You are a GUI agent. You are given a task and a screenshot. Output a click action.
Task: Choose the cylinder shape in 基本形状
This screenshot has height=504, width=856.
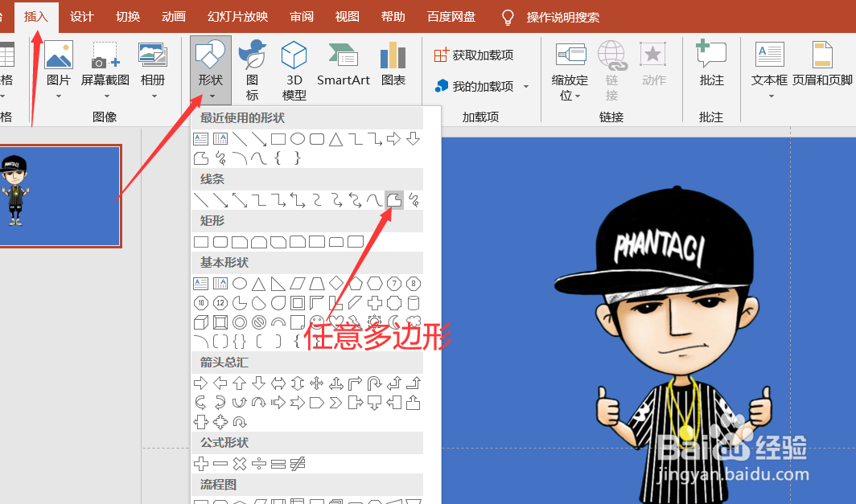click(x=414, y=303)
